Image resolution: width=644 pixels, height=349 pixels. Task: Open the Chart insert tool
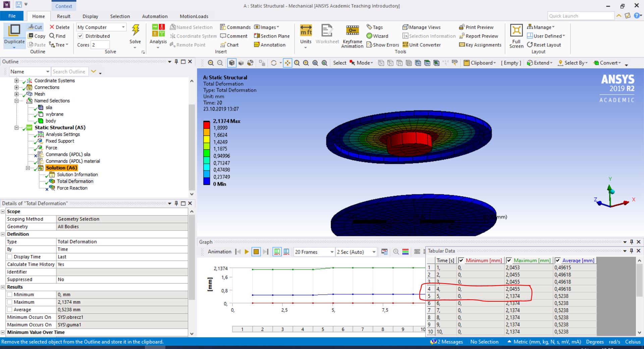[229, 45]
